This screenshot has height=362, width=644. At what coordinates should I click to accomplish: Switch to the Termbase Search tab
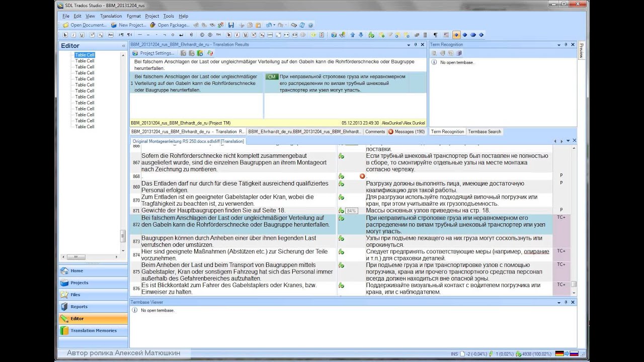[485, 132]
